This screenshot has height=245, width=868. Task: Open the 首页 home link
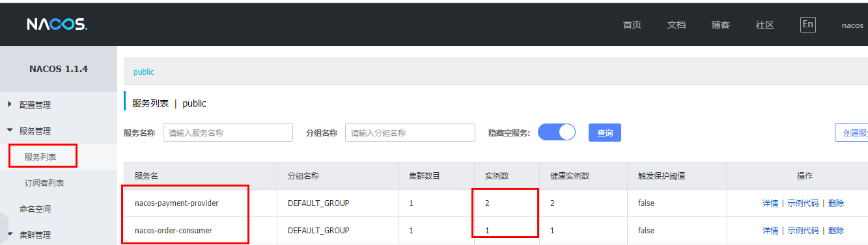tap(632, 25)
